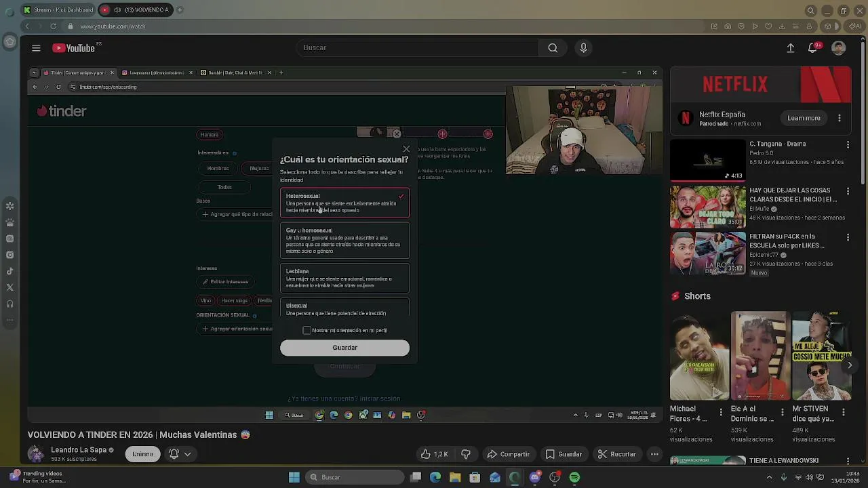Open the YouTube guide hamburger menu
This screenshot has width=868, height=488.
[x=36, y=48]
